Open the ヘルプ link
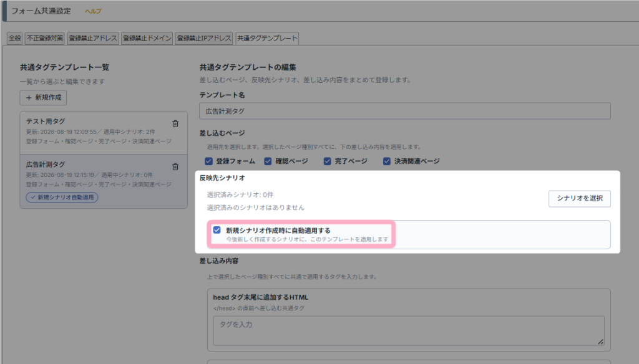 pos(93,11)
